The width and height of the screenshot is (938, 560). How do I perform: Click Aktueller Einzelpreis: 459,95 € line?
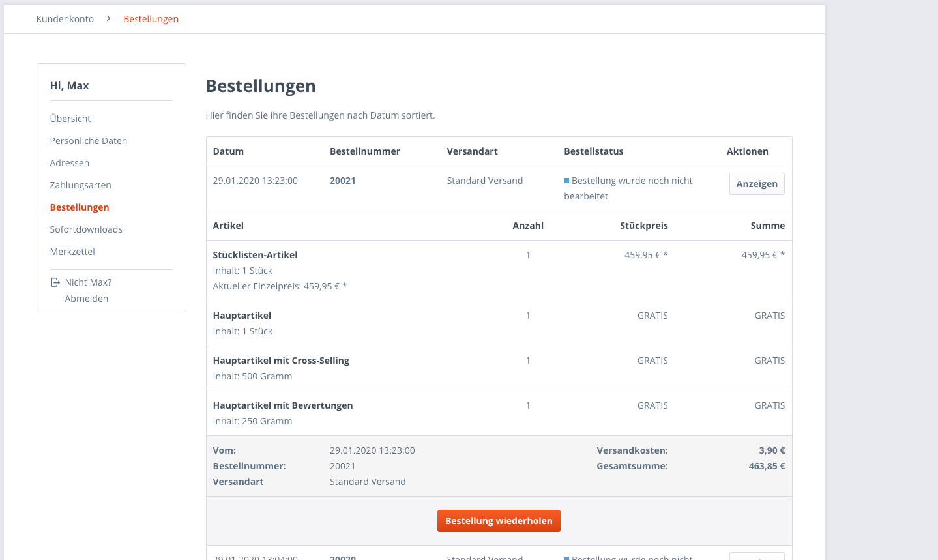click(x=280, y=286)
